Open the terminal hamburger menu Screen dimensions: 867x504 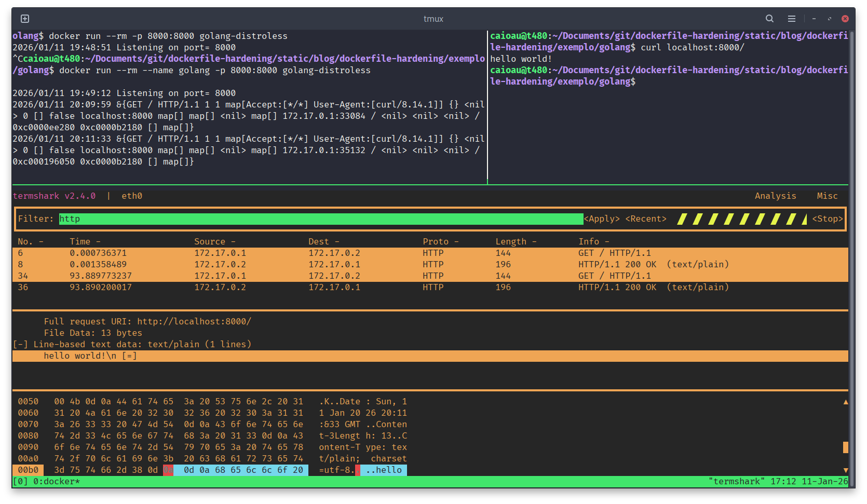tap(791, 19)
